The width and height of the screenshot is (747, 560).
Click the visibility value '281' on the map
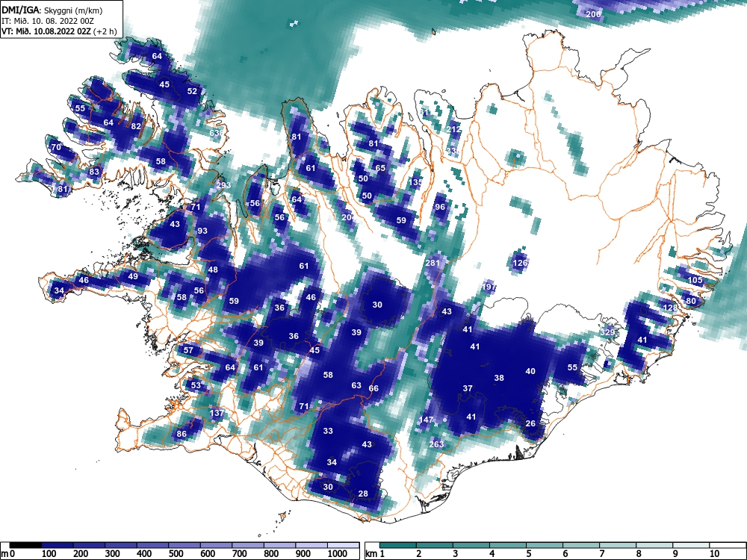pyautogui.click(x=433, y=263)
